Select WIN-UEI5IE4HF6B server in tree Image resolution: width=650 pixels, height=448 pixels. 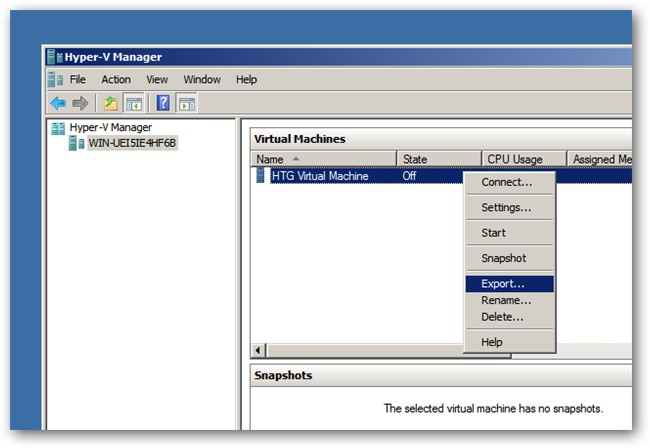tap(132, 143)
